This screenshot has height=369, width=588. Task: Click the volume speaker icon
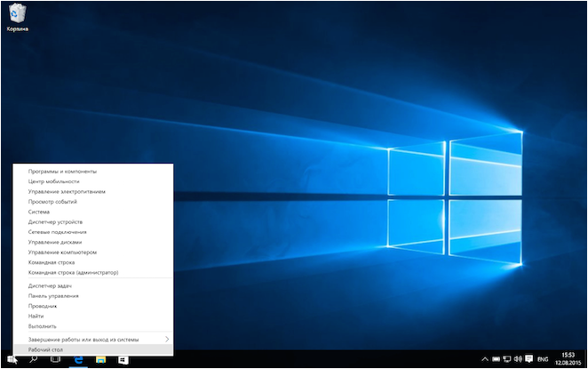[x=518, y=359]
